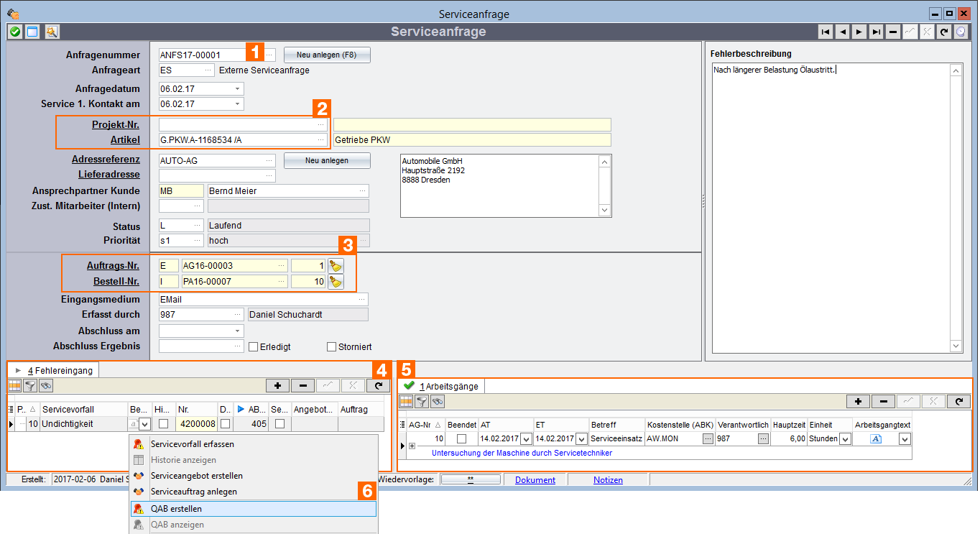Click the Servicevorfall column header

click(x=84, y=409)
